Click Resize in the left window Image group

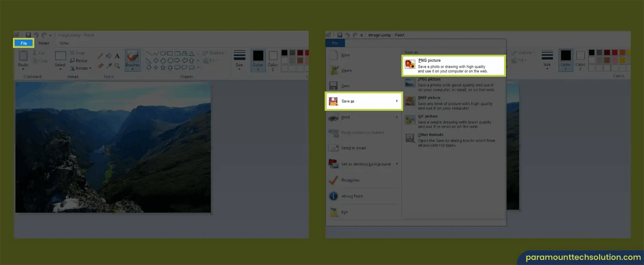79,61
